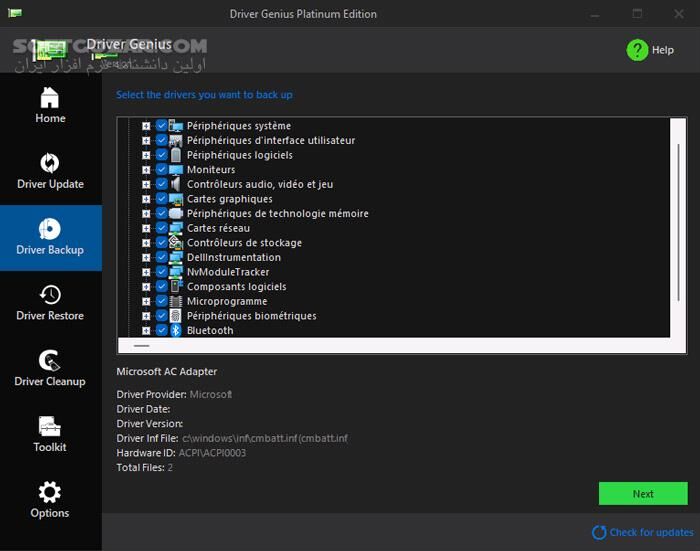700x551 pixels.
Task: Open the Driver Restore clock icon
Action: click(x=50, y=295)
